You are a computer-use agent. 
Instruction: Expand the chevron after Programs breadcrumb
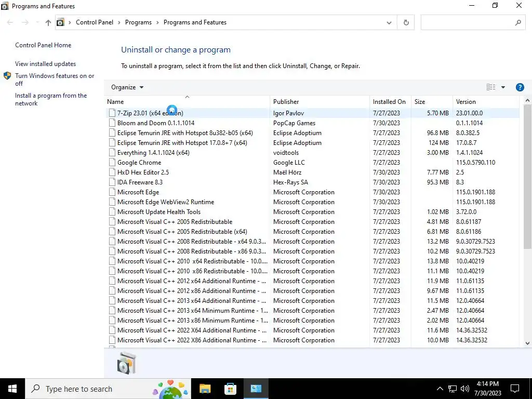[x=157, y=22]
